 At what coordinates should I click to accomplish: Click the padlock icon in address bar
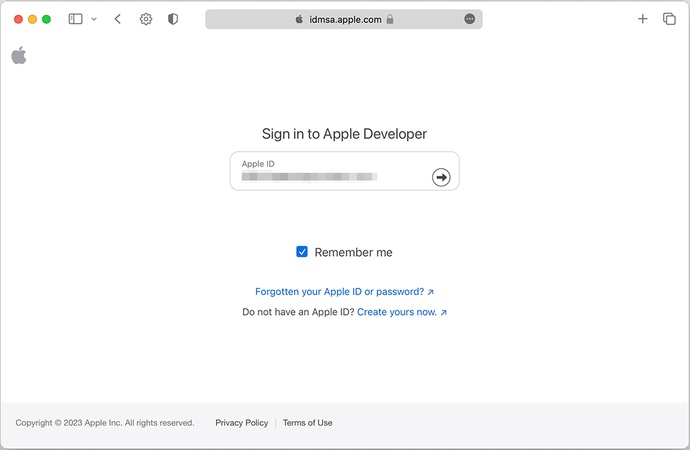(390, 19)
